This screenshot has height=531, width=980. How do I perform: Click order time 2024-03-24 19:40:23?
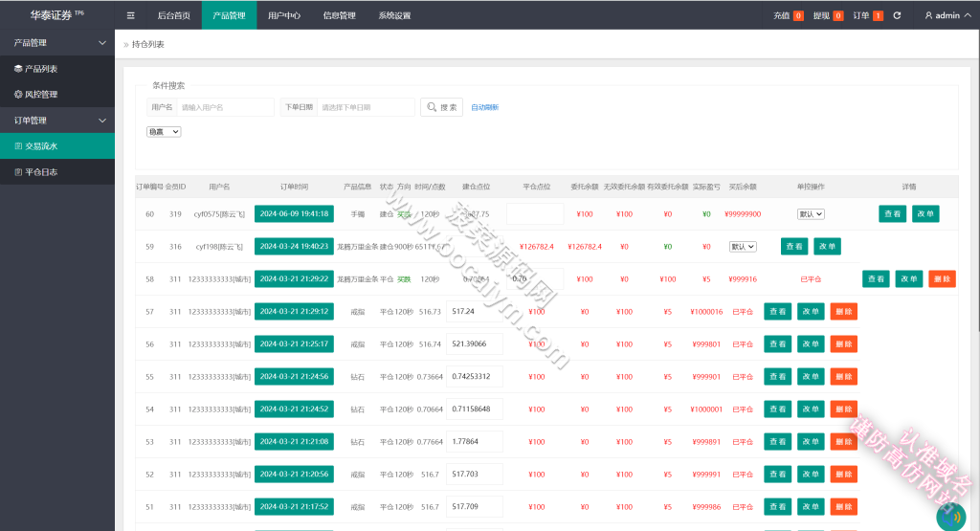(294, 247)
